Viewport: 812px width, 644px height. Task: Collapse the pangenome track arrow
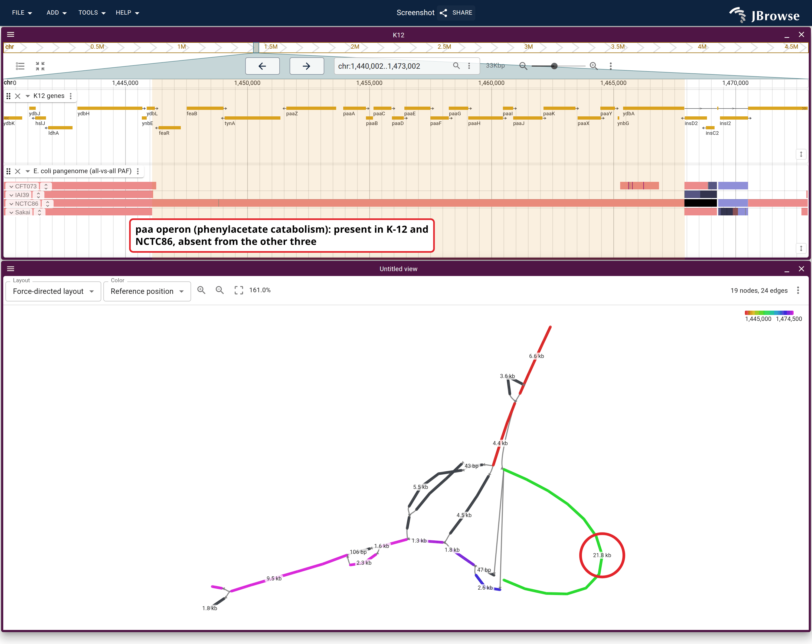28,171
